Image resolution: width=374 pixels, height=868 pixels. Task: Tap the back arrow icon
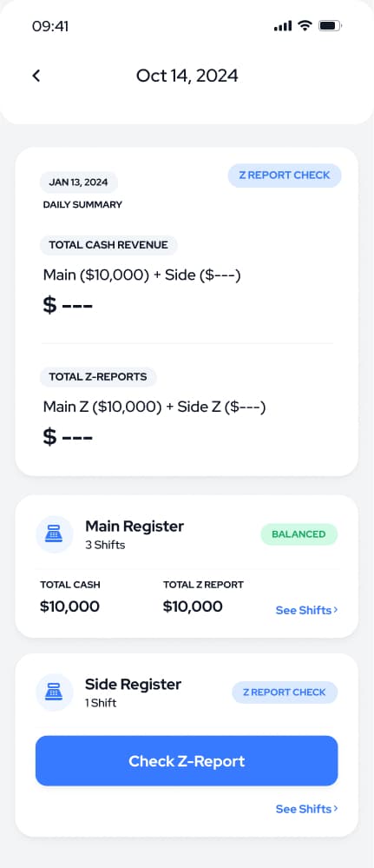[x=36, y=76]
